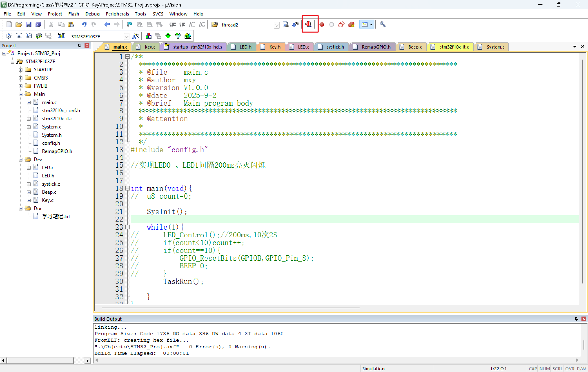The width and height of the screenshot is (588, 372).
Task: Click the SysInit() line in the editor
Action: [x=167, y=212]
